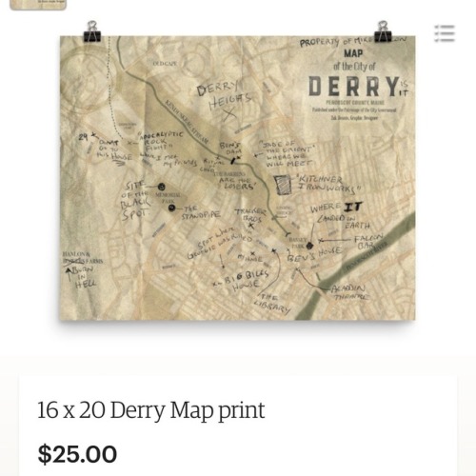
Task: Click the shaded Kitchener Ironworks square marker
Action: point(283,185)
